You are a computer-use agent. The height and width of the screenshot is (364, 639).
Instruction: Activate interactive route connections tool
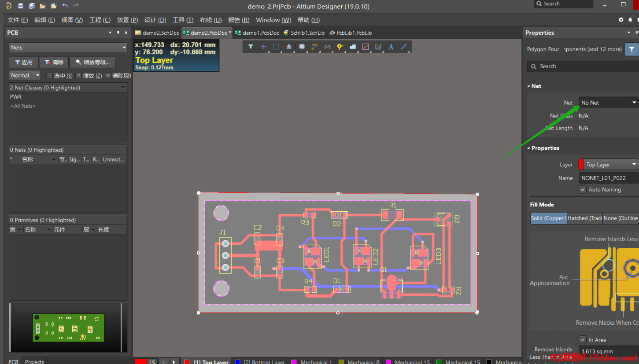[x=314, y=47]
